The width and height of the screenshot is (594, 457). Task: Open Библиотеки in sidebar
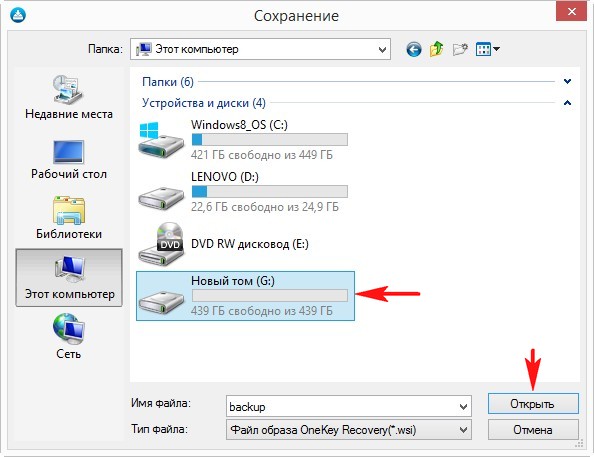tap(69, 218)
